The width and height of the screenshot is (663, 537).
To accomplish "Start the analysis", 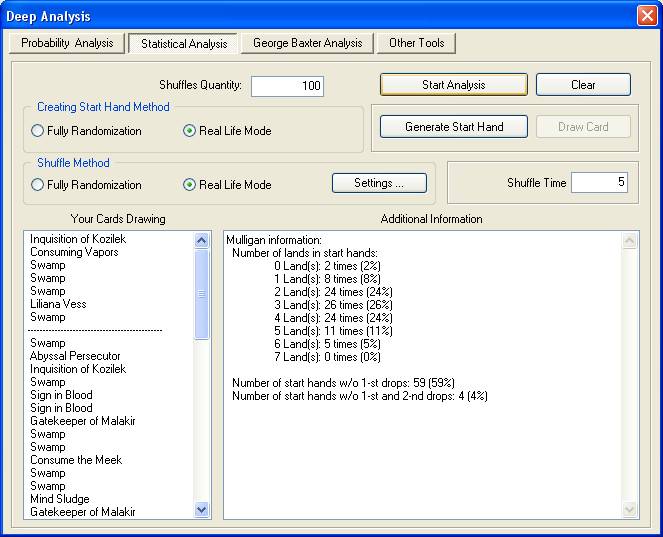I will (454, 85).
